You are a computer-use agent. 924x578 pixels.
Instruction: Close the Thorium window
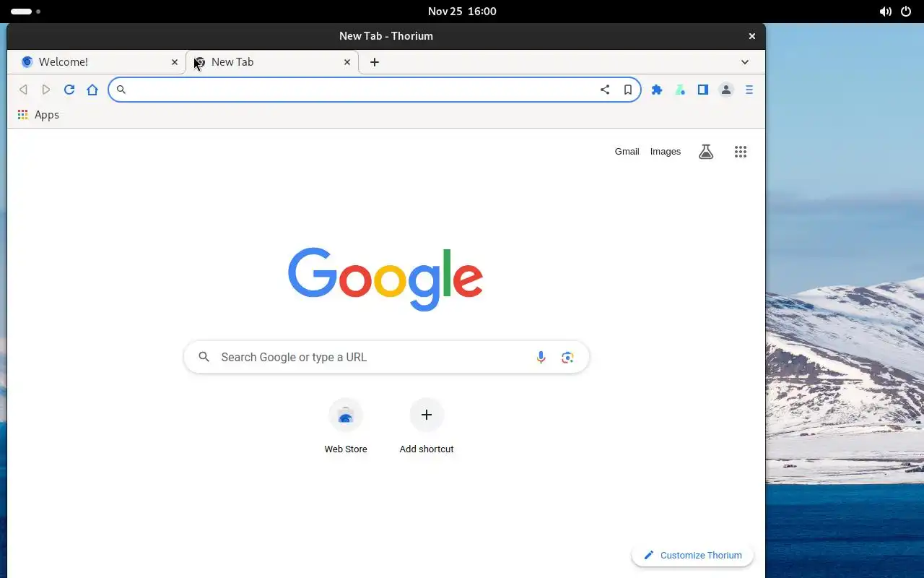click(x=752, y=36)
